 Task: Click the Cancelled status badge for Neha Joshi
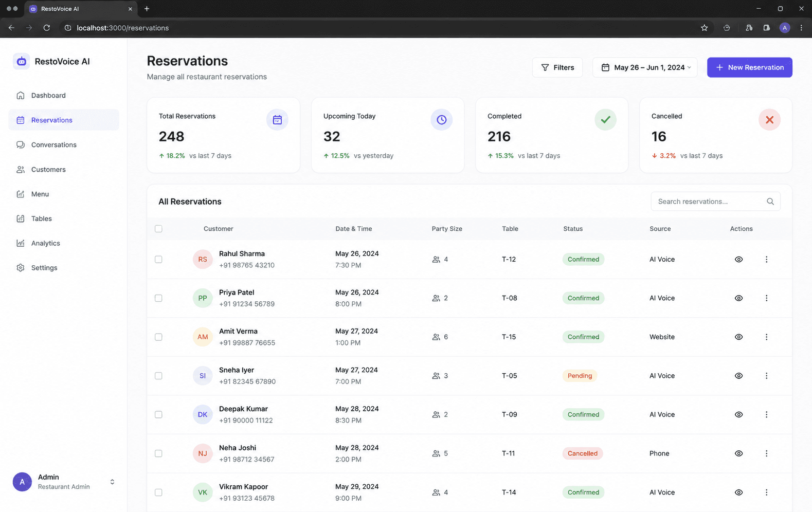tap(582, 453)
